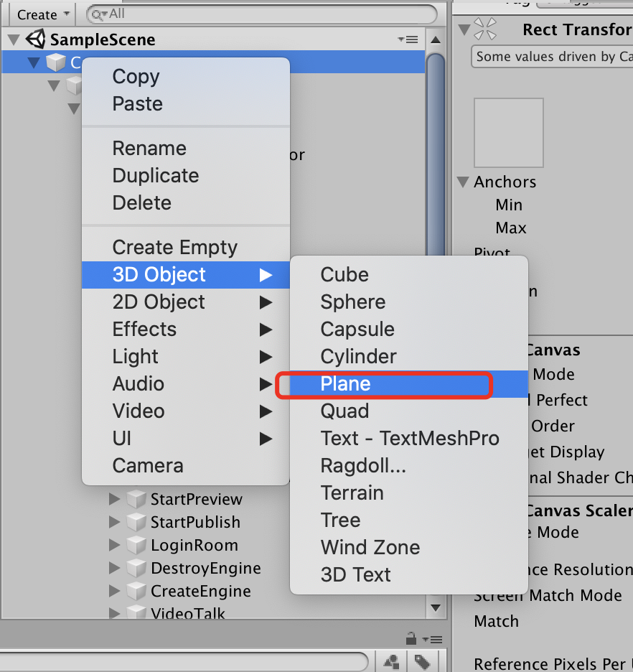Select the DestroyEngine object in hierarchy

(205, 568)
